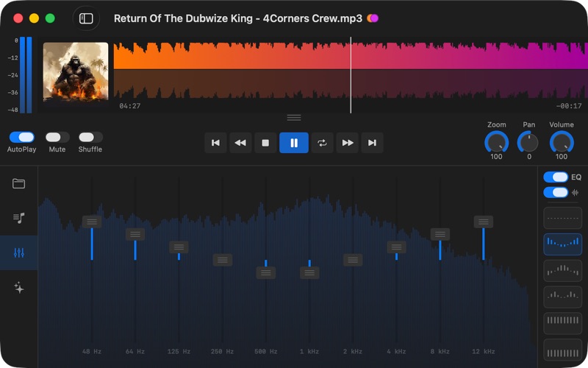Choose the fourth EQ preset thumbnail
588x368 pixels.
click(x=562, y=297)
